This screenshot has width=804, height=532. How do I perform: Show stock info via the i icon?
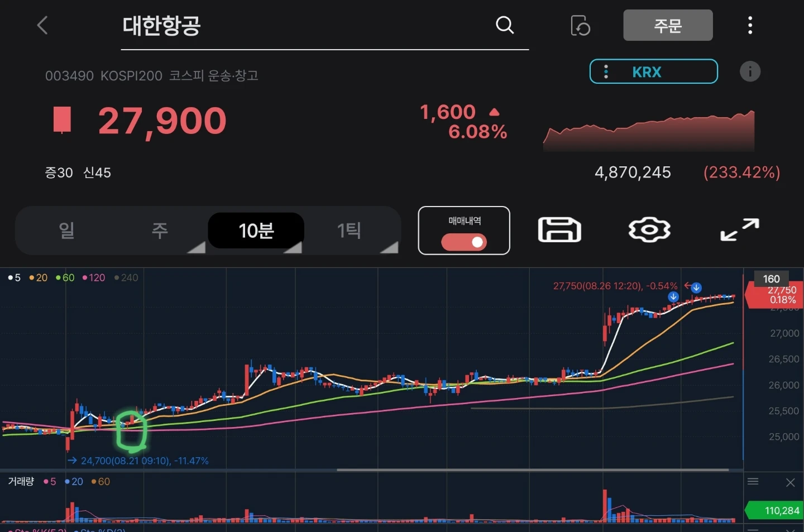(x=750, y=71)
